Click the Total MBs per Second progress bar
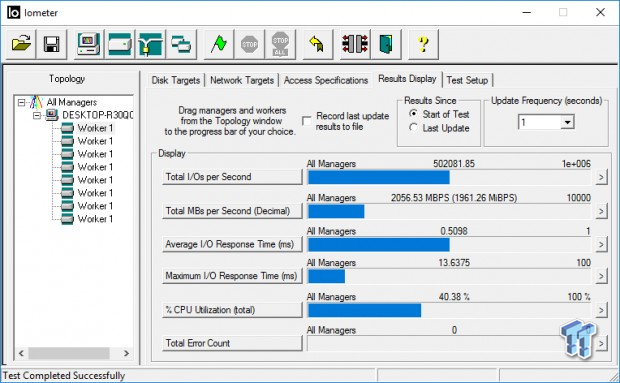 pos(449,211)
